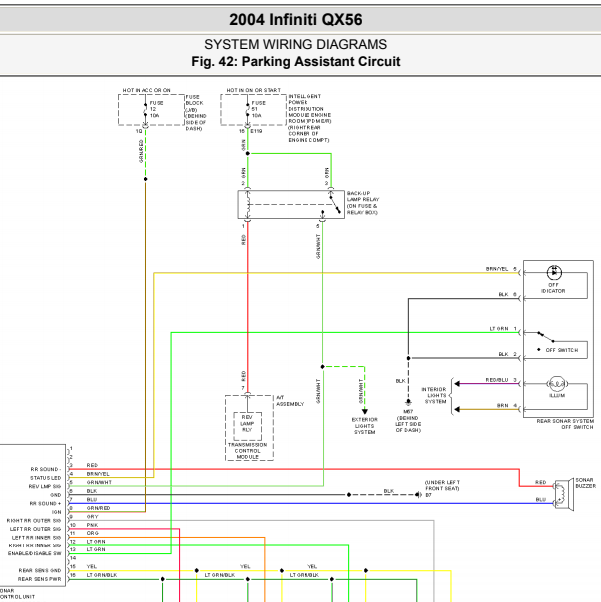Image resolution: width=601 pixels, height=602 pixels.
Task: Select the "SYSTEM WIRING DIAGRAMS" heading
Action: pyautogui.click(x=296, y=45)
